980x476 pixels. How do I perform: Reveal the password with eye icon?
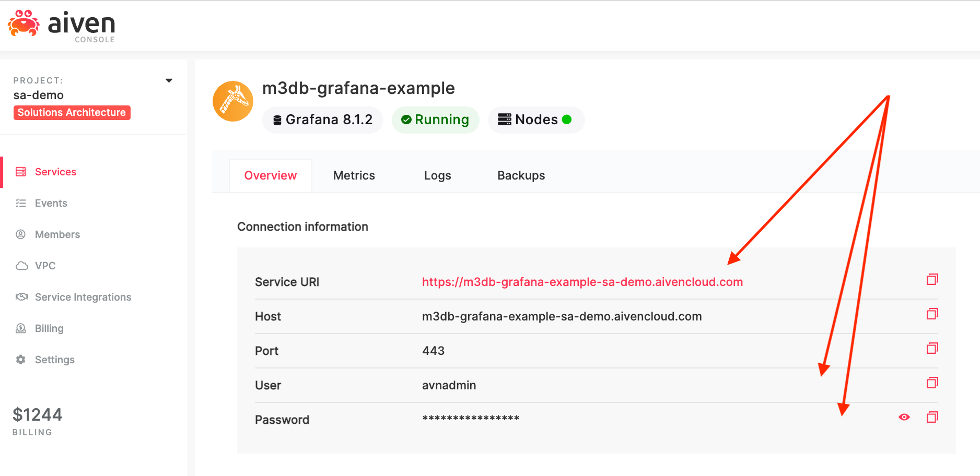pos(904,417)
